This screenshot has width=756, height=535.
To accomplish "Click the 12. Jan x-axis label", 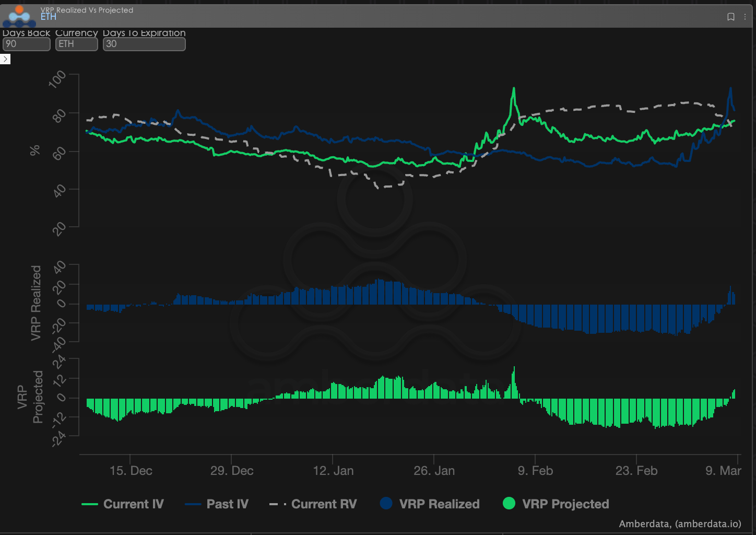I will [x=333, y=471].
